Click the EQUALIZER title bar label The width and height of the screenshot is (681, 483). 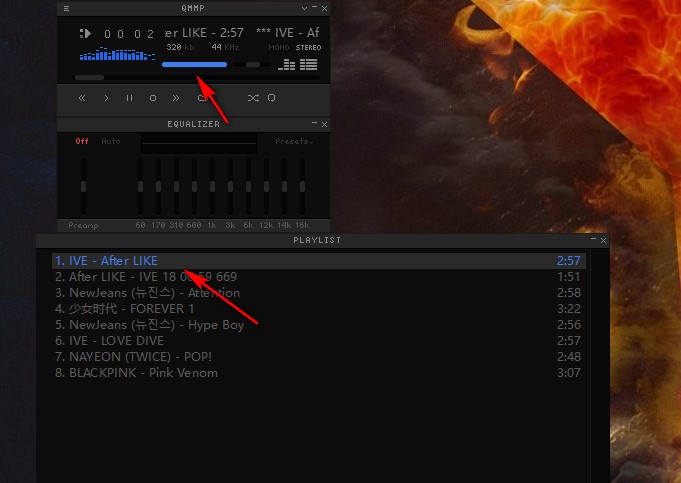[193, 124]
